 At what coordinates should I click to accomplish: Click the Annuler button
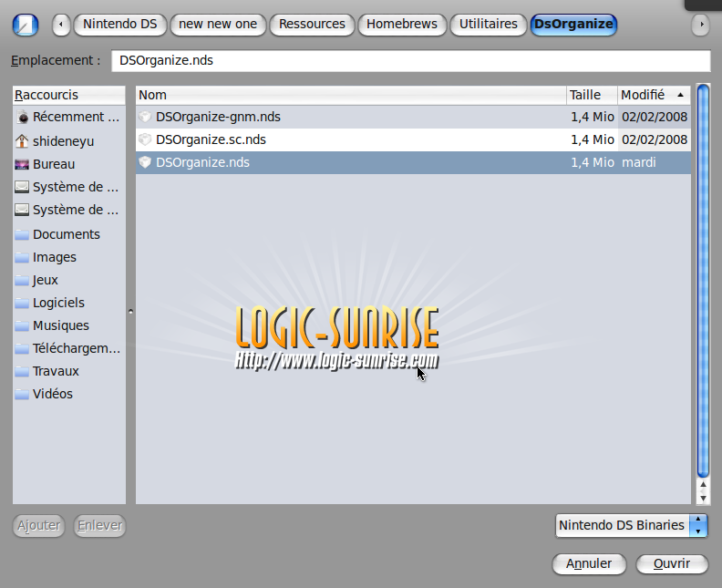coord(589,563)
